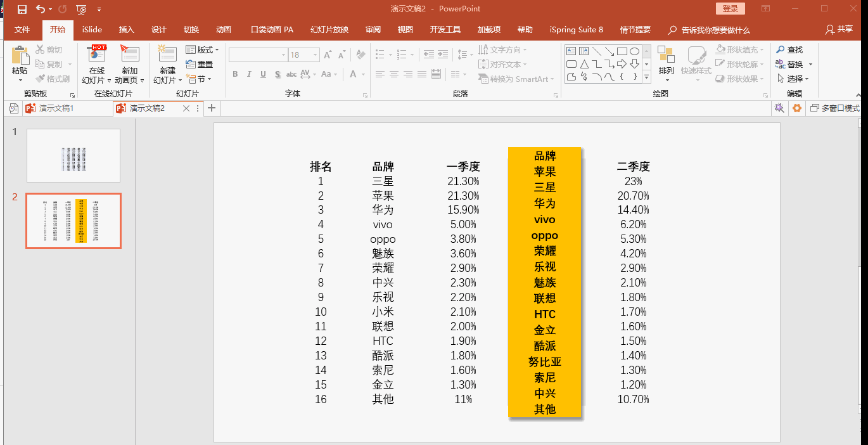
Task: Open the 文件 File menu
Action: pyautogui.click(x=22, y=30)
